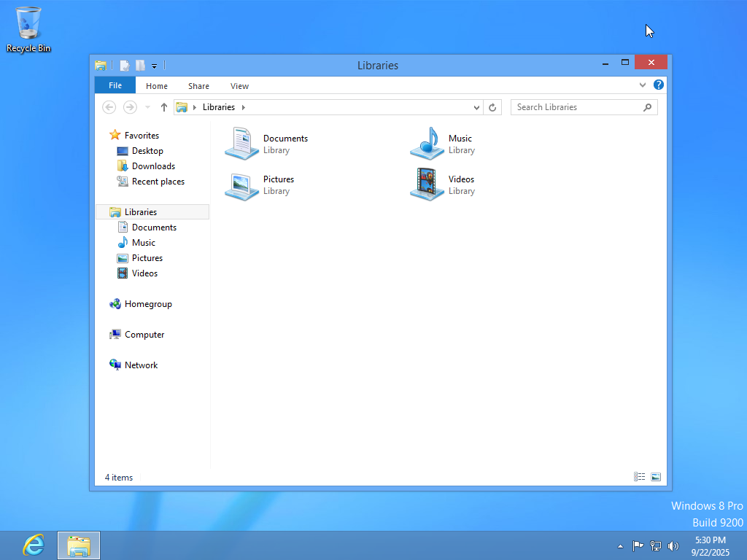Open the address bar history dropdown
747x560 pixels.
point(477,107)
